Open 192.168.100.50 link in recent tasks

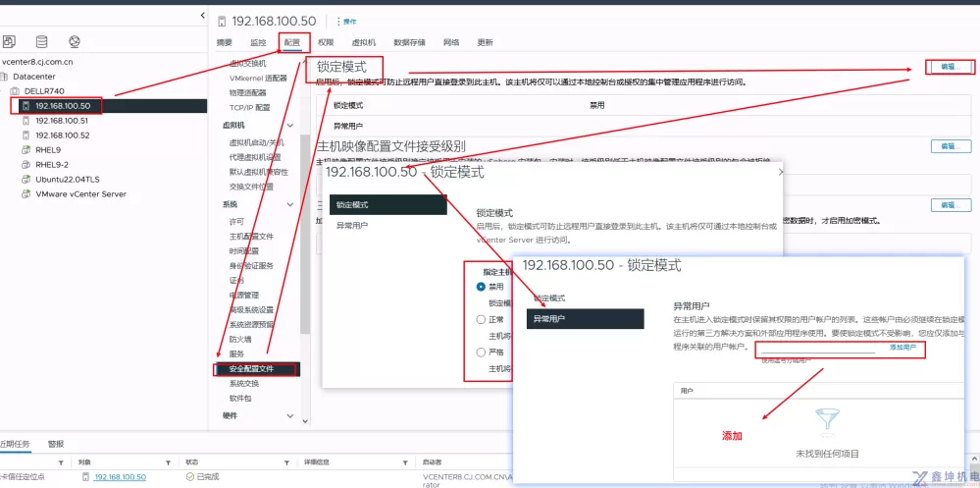(x=120, y=477)
